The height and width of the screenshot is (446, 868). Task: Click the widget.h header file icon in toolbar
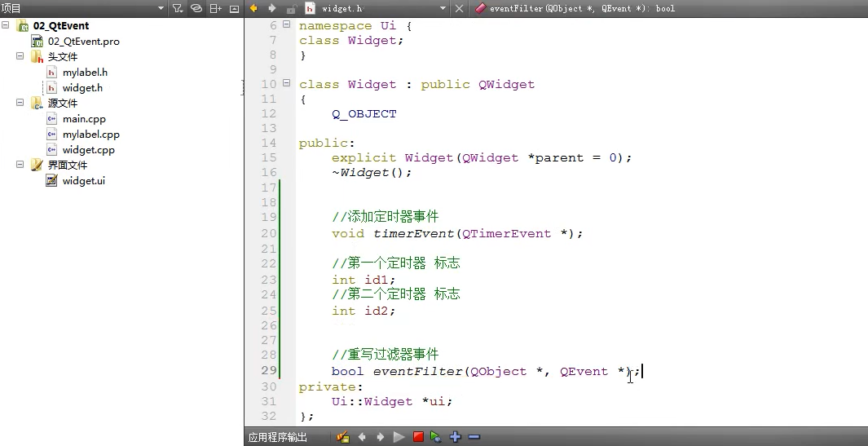(311, 8)
